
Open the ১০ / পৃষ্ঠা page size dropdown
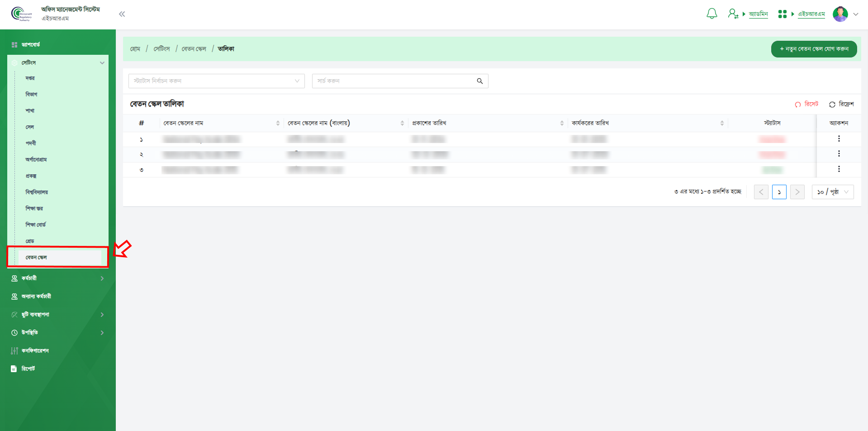(832, 192)
